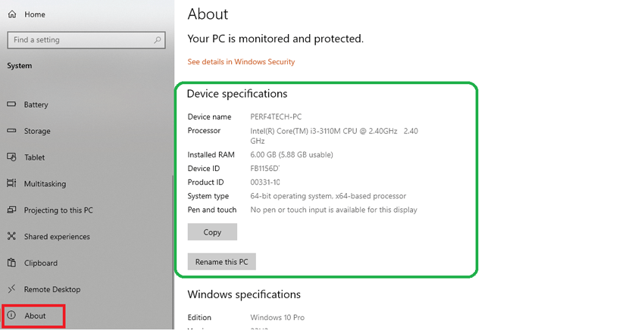Click the Device ID value FB1156D
This screenshot has height=330, width=644.
(x=265, y=168)
